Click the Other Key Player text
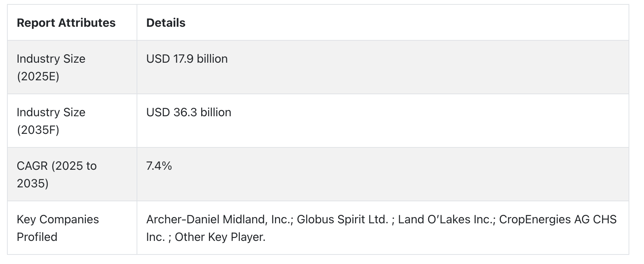The height and width of the screenshot is (264, 644). pos(220,237)
